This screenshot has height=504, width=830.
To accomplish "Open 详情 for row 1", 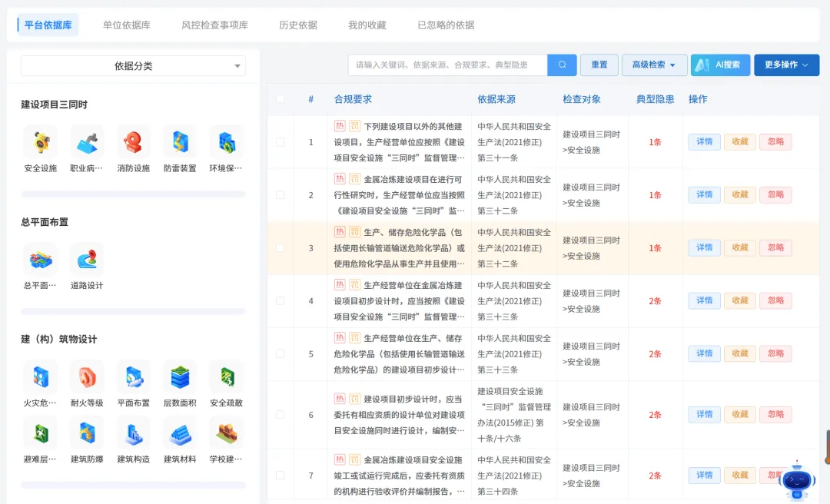I will tap(704, 142).
